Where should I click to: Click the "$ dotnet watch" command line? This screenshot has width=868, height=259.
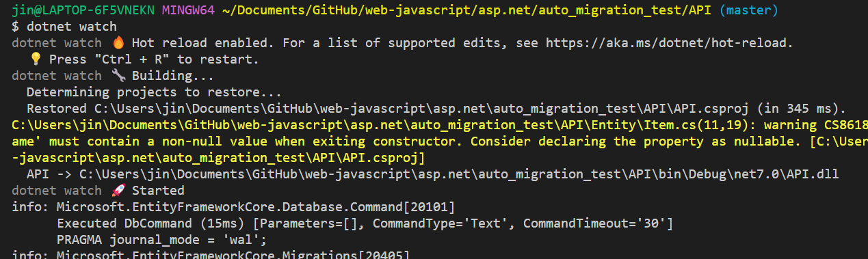[64, 27]
